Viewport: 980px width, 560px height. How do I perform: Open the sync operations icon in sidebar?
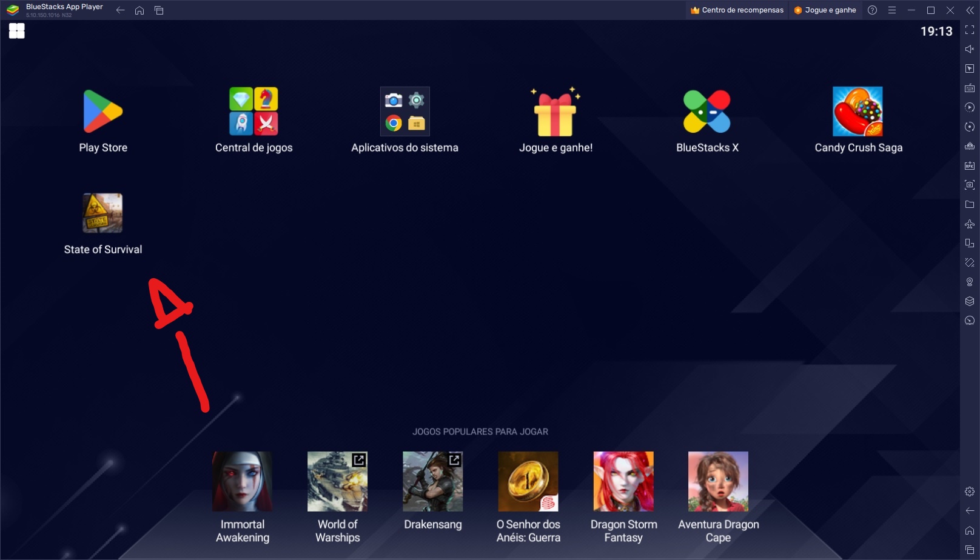(x=970, y=127)
